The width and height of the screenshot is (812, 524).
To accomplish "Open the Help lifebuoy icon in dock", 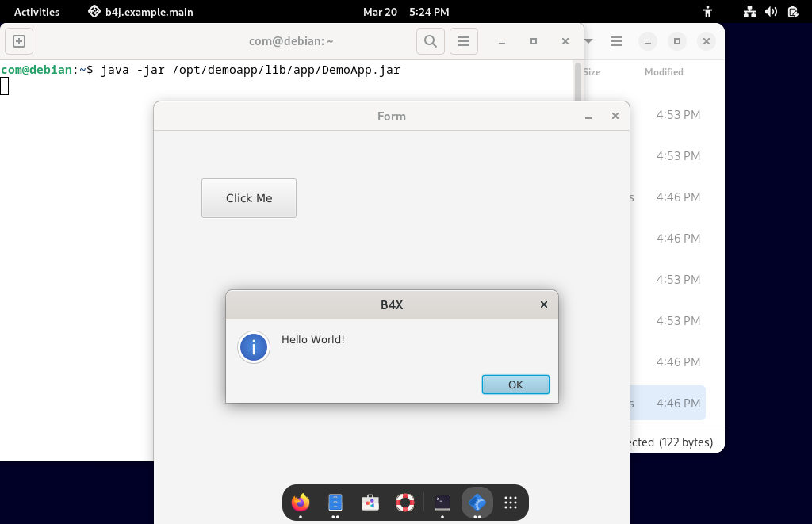I will tap(404, 502).
